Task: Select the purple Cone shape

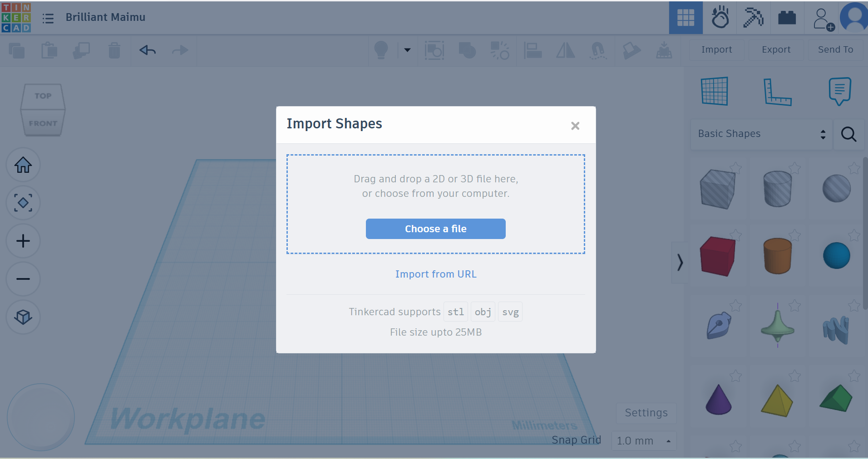Action: tap(719, 400)
